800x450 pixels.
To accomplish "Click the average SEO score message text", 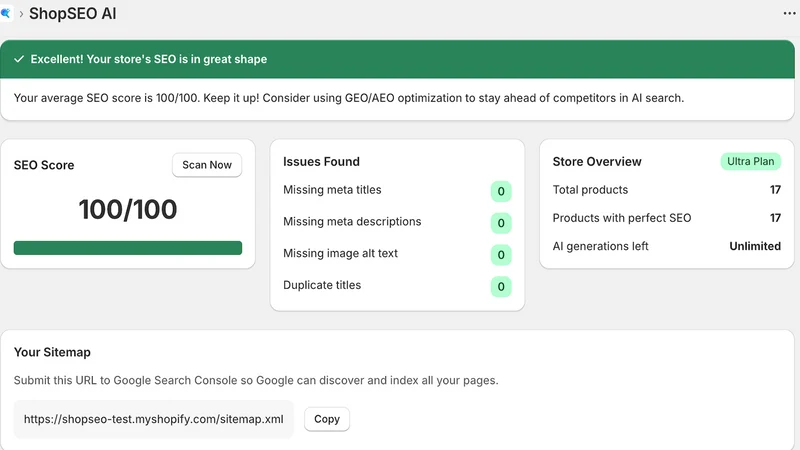I will [x=348, y=98].
